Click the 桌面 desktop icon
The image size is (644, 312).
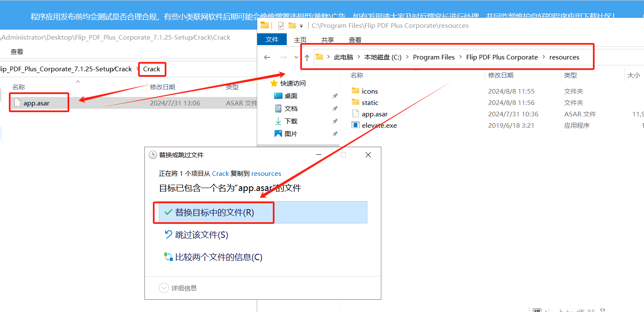coord(278,96)
